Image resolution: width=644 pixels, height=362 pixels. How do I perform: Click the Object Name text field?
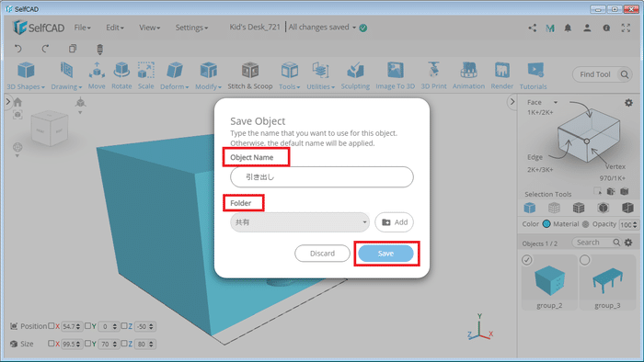coord(322,177)
